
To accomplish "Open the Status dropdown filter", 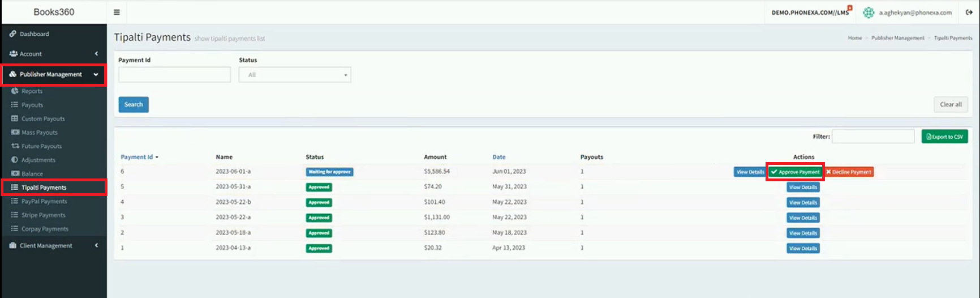I will tap(294, 75).
